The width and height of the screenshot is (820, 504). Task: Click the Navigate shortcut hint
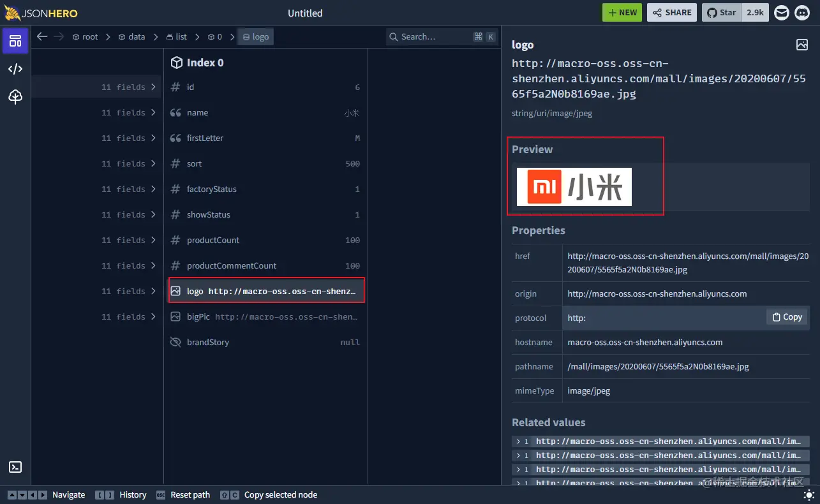tap(46, 494)
